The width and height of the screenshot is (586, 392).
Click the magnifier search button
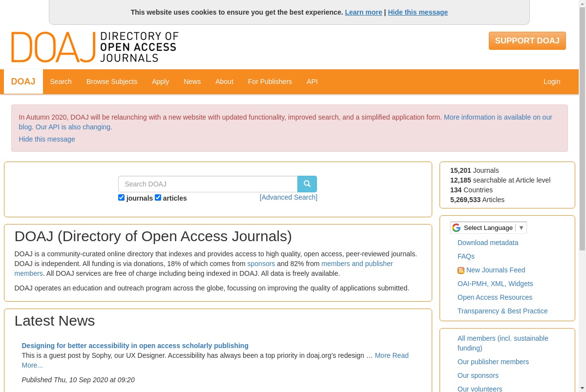point(307,184)
